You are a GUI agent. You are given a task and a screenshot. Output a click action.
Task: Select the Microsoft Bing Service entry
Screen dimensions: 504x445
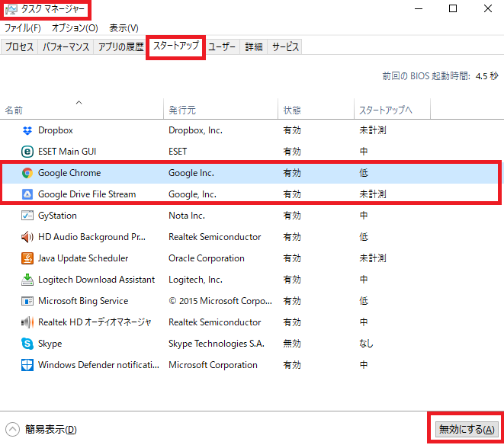pos(83,301)
